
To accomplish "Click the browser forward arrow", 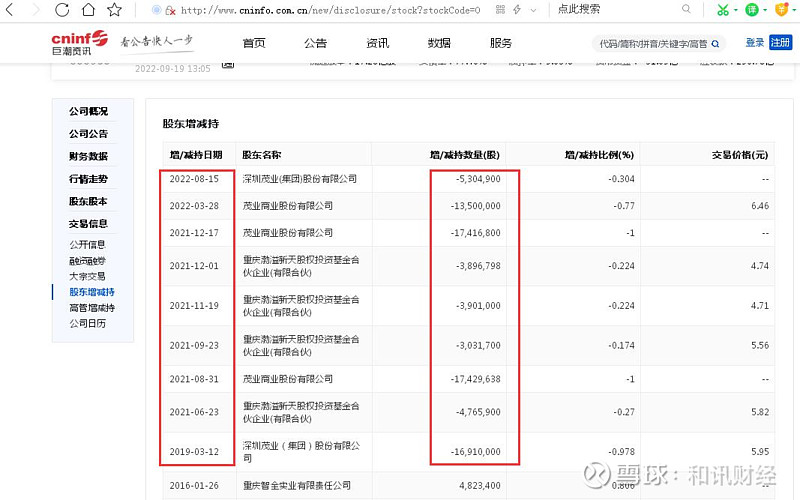I will 35,9.
